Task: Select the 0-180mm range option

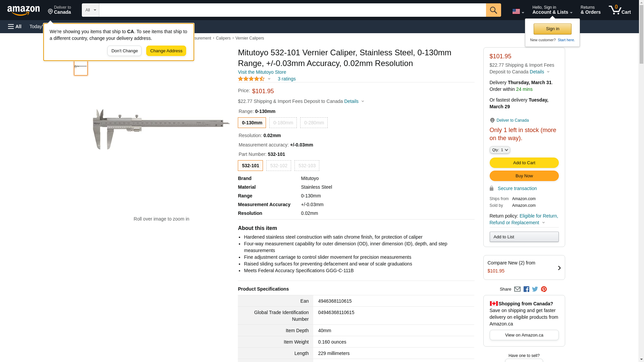Action: (x=283, y=123)
